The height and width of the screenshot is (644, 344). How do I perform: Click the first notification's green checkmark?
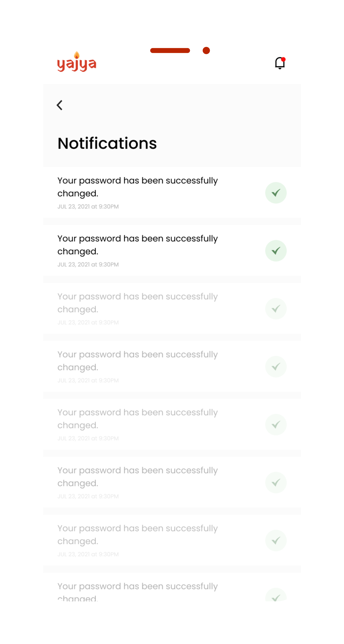[x=276, y=193]
